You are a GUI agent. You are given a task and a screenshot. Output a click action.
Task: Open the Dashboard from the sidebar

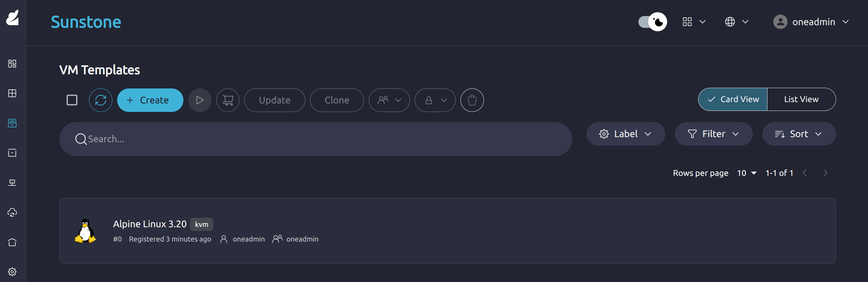(12, 64)
